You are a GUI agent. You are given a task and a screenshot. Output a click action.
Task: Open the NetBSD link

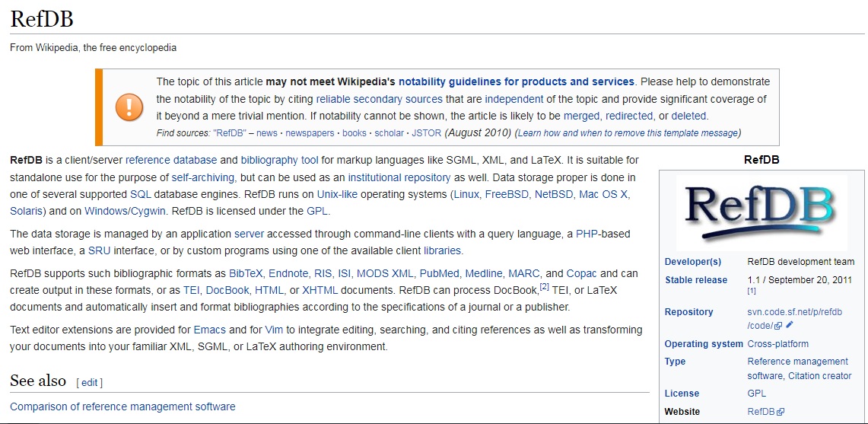[x=554, y=195]
